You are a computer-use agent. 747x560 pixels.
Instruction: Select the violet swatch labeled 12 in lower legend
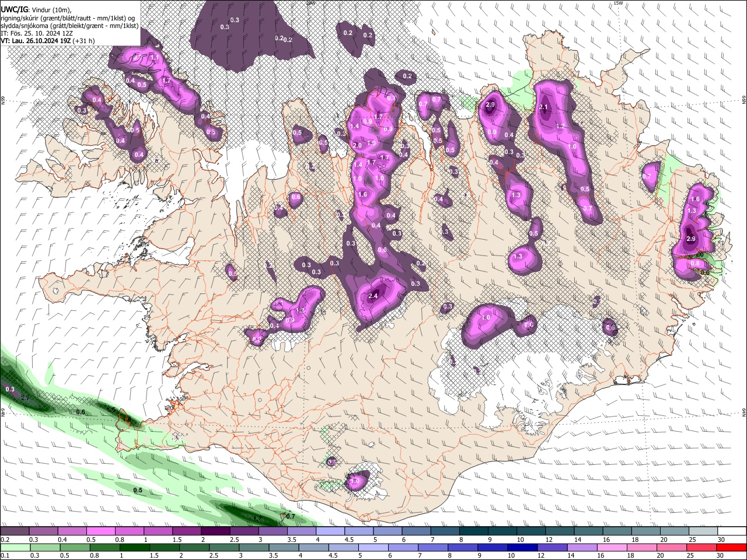[551, 547]
